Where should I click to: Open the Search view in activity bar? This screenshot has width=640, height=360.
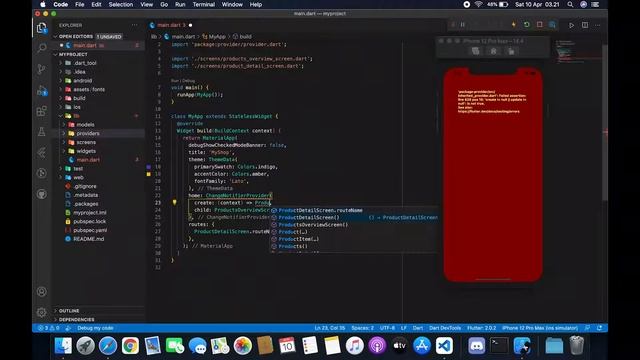(42, 48)
